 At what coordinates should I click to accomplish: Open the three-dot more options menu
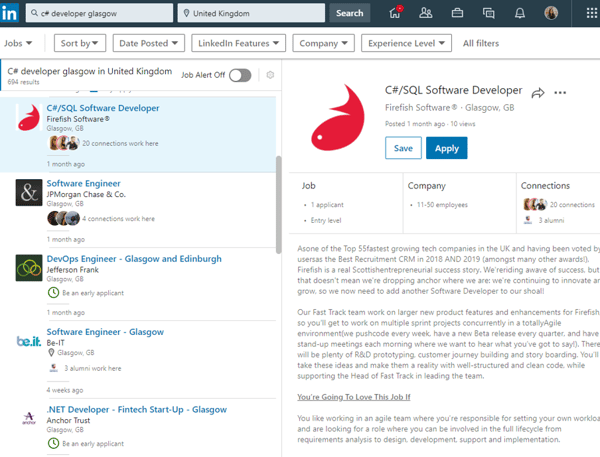(560, 93)
